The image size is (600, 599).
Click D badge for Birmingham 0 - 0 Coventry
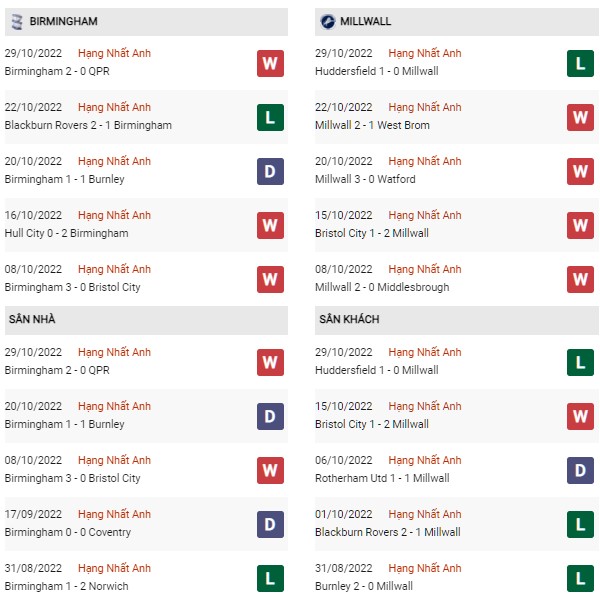pos(270,524)
